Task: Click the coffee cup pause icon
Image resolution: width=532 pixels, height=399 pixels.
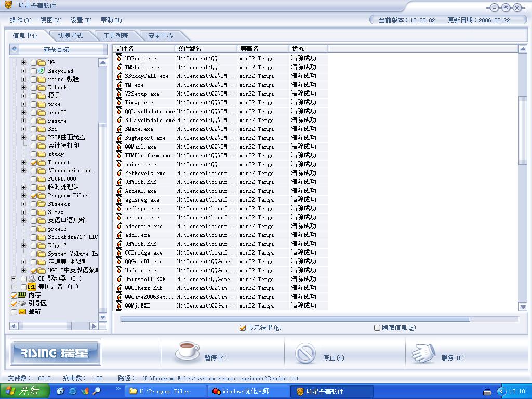Action: pyautogui.click(x=187, y=352)
